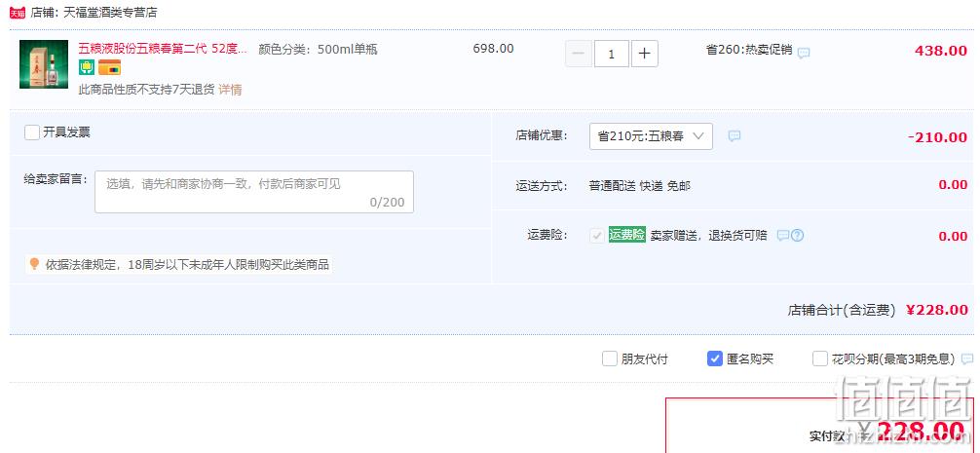980x453 pixels.
Task: Open the 天福堂酒类专营店 store link
Action: (x=110, y=13)
